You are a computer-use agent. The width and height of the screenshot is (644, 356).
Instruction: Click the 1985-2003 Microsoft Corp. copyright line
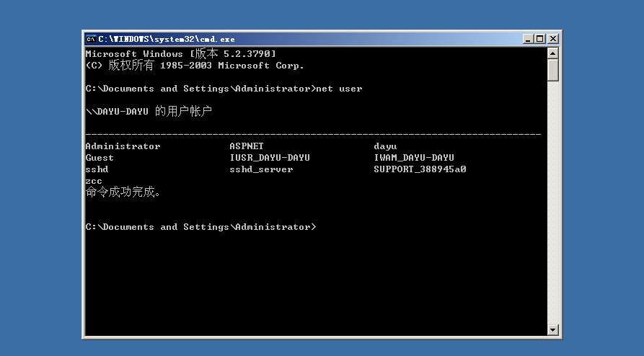[x=195, y=66]
